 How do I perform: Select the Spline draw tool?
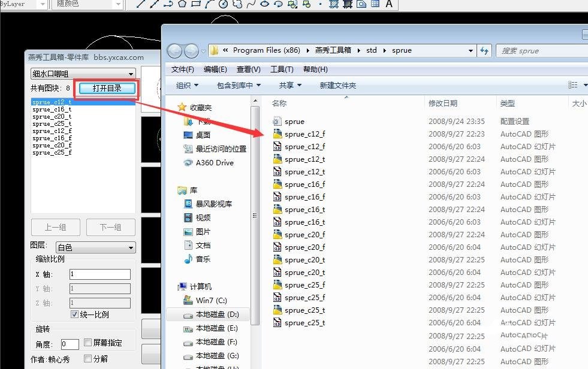(251, 4)
